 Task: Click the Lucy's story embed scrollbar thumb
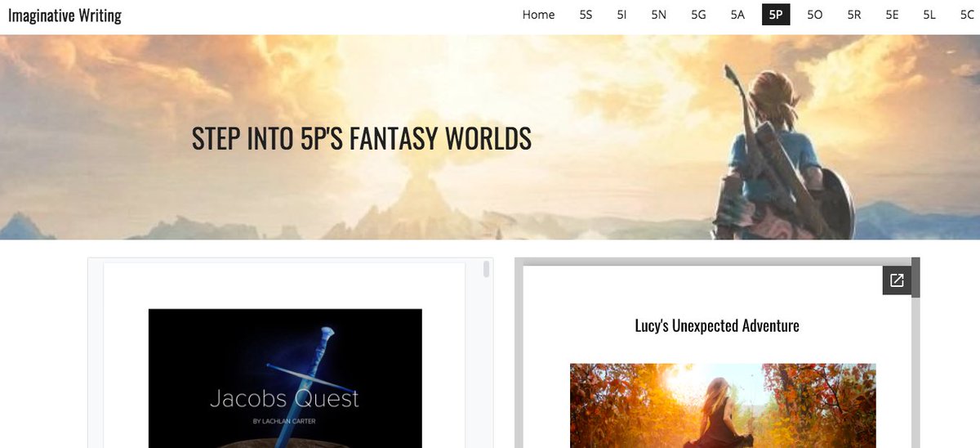pyautogui.click(x=915, y=278)
